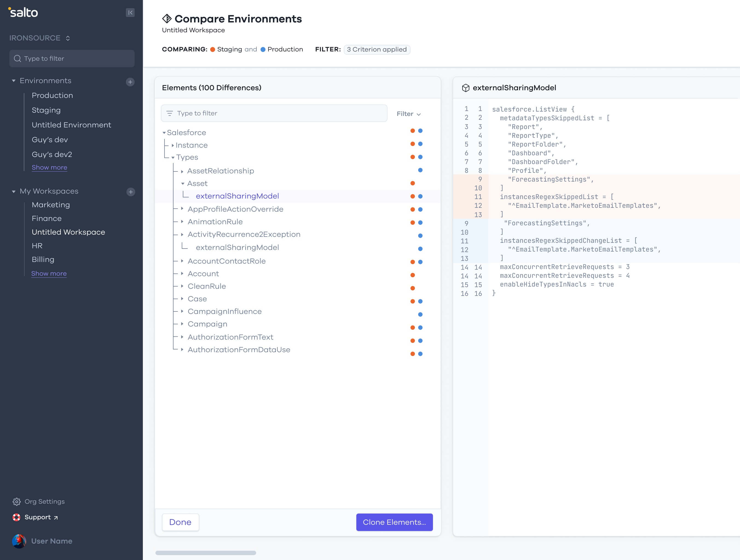Show more environments link
740x560 pixels.
point(50,168)
